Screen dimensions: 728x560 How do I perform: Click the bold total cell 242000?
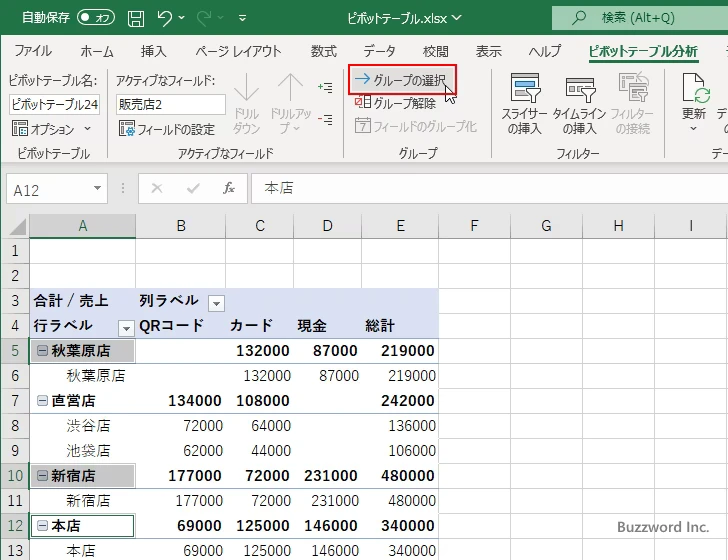pos(400,400)
